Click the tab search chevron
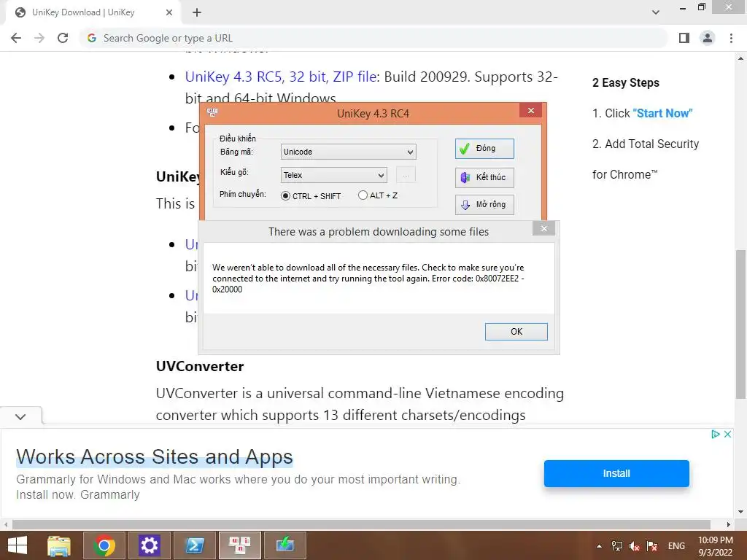Screen dimensions: 747x560 [x=656, y=12]
